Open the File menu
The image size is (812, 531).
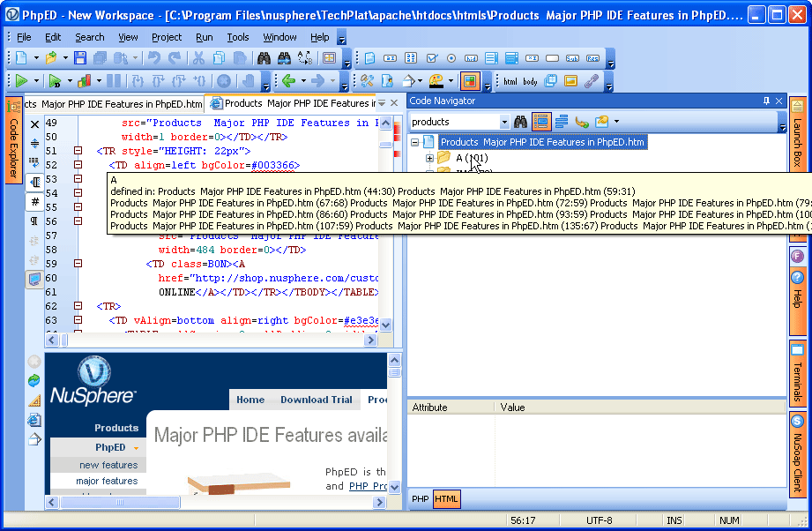[24, 37]
